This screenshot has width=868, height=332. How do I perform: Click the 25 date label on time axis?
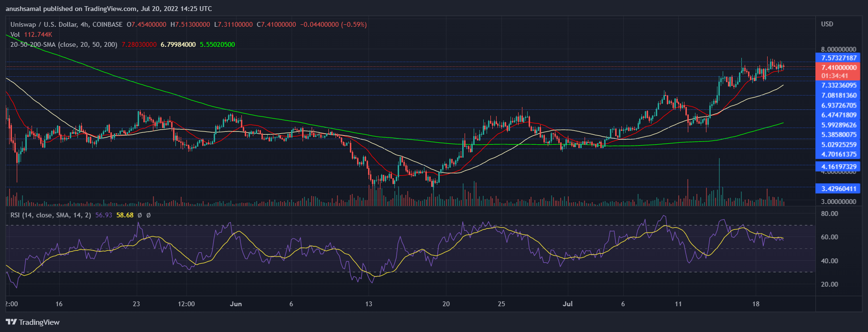pyautogui.click(x=501, y=304)
